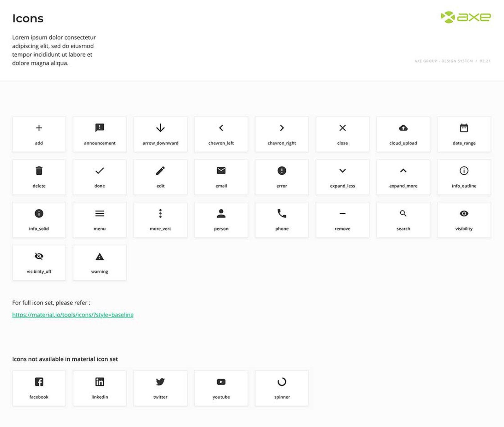Select the warning triangle icon
The width and height of the screenshot is (504, 427).
(100, 256)
